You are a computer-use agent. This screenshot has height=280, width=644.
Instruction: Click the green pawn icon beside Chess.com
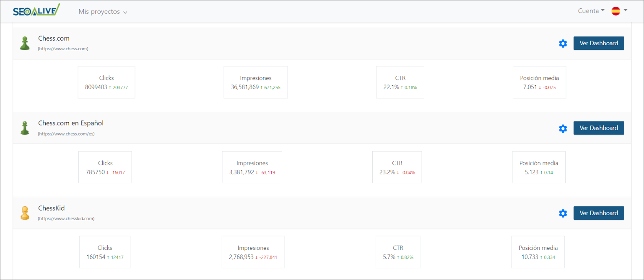[25, 43]
